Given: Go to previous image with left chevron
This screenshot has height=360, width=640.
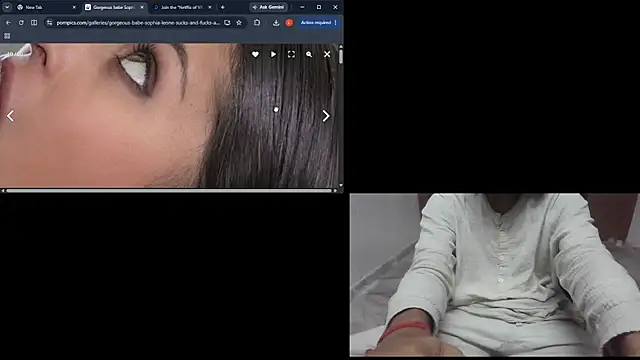Looking at the screenshot, I should [x=10, y=116].
